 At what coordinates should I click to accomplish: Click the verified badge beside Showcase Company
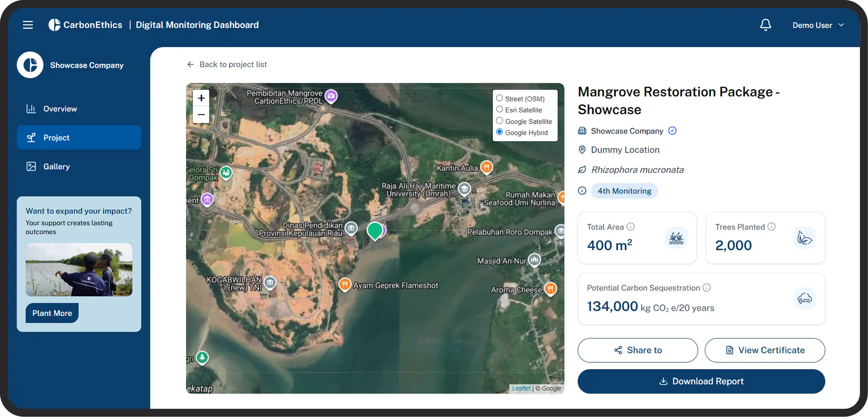672,131
